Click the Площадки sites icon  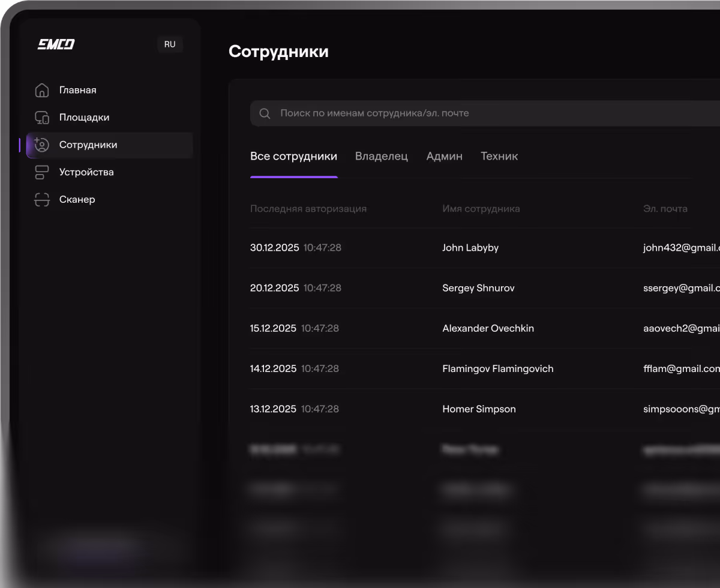tap(42, 118)
